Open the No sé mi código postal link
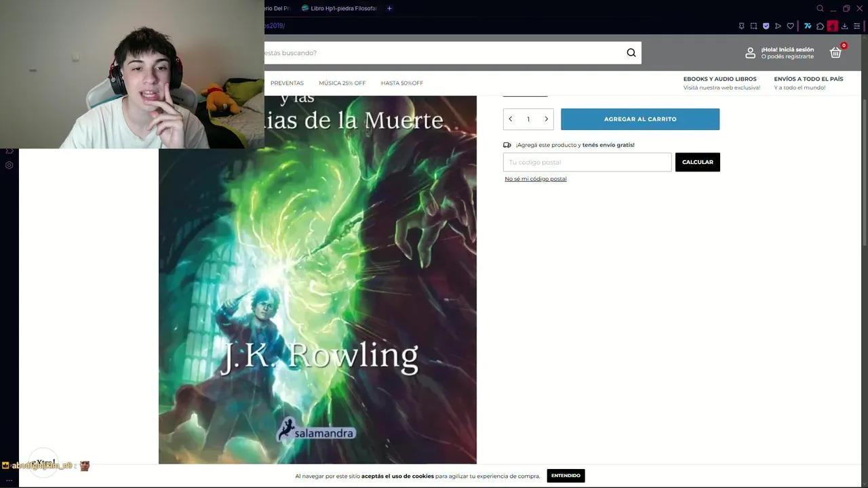 536,179
